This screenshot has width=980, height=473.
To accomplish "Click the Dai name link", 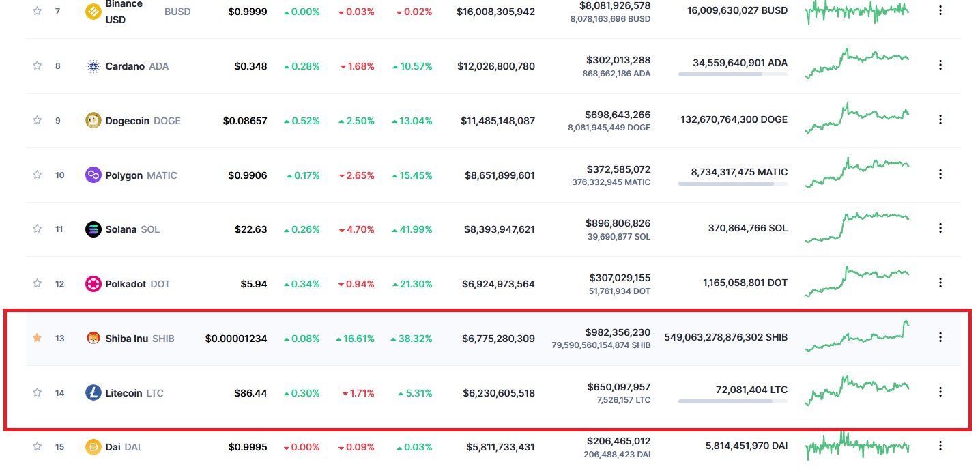I will tap(113, 447).
